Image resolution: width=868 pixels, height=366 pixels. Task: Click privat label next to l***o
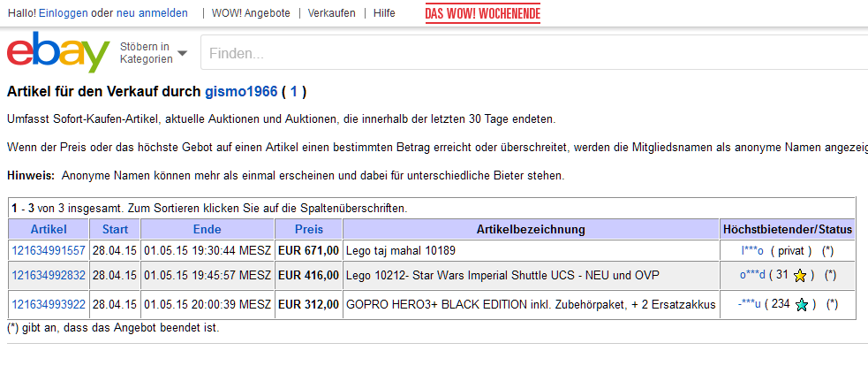tap(791, 251)
